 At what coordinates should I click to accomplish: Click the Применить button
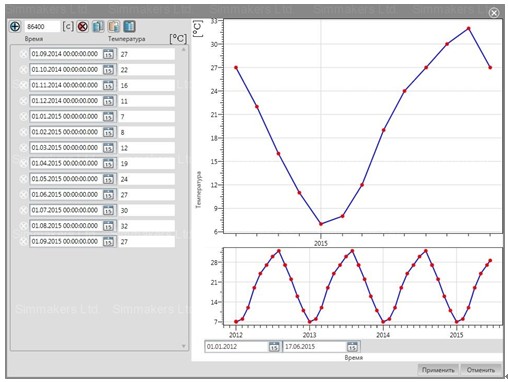[438, 370]
